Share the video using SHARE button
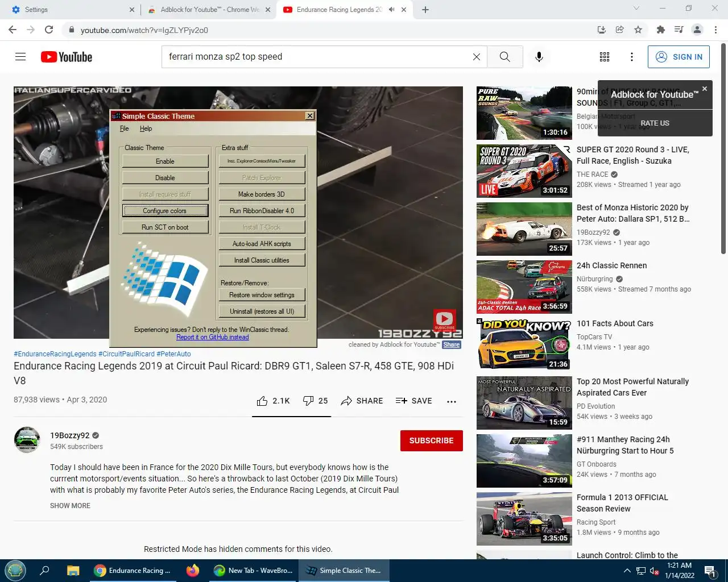 (x=362, y=401)
